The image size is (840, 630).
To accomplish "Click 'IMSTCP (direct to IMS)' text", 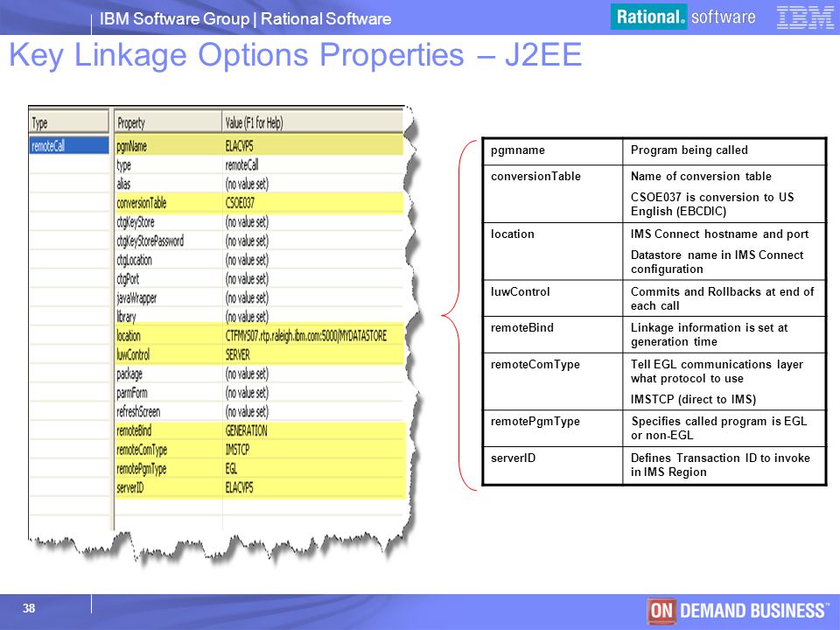I will (x=694, y=400).
